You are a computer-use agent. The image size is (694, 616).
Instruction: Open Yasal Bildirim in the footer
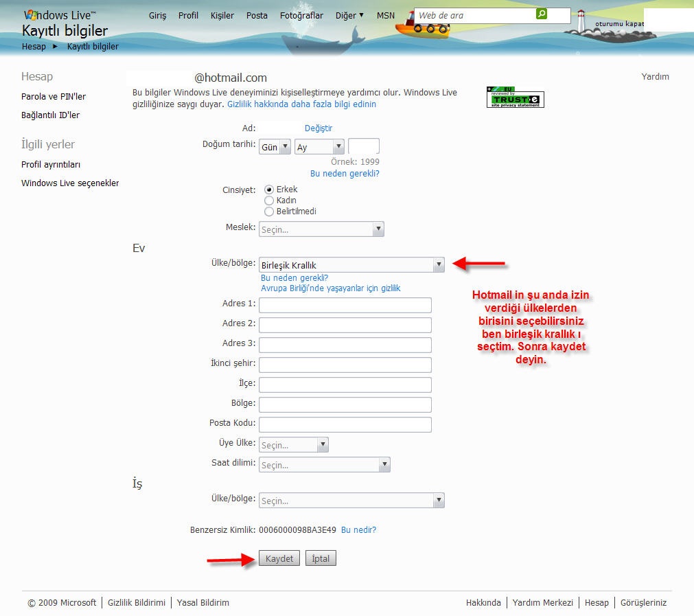[x=203, y=602]
